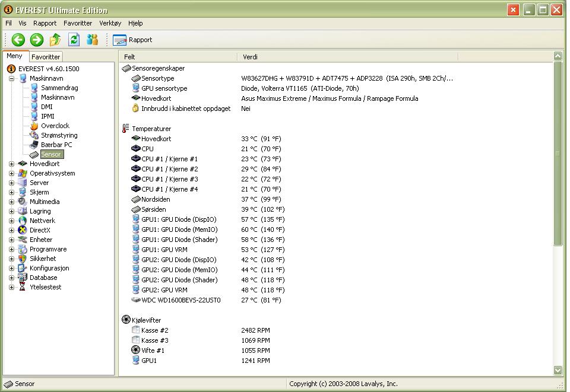Click the scrollbar down arrow in the right pane
This screenshot has width=570, height=392.
[x=558, y=370]
